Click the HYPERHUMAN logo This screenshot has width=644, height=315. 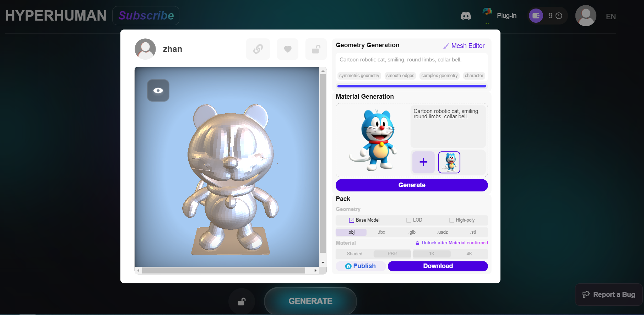click(56, 16)
